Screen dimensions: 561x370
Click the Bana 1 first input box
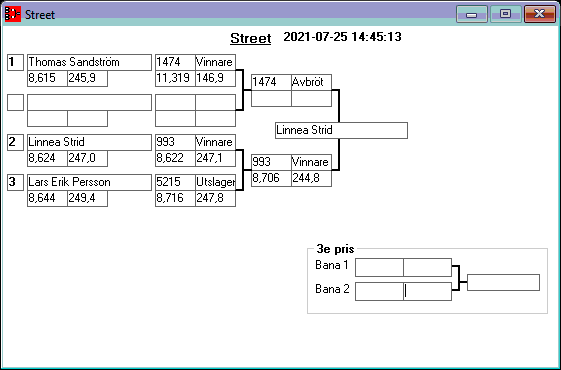click(379, 267)
